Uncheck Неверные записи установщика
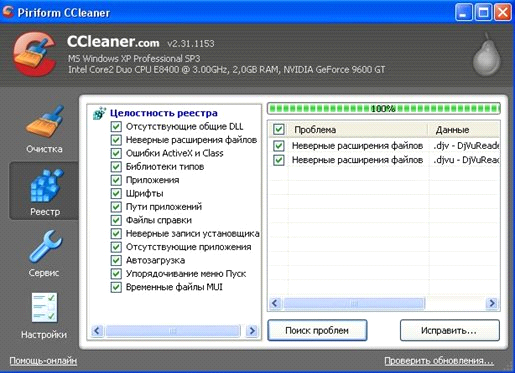 click(x=116, y=233)
